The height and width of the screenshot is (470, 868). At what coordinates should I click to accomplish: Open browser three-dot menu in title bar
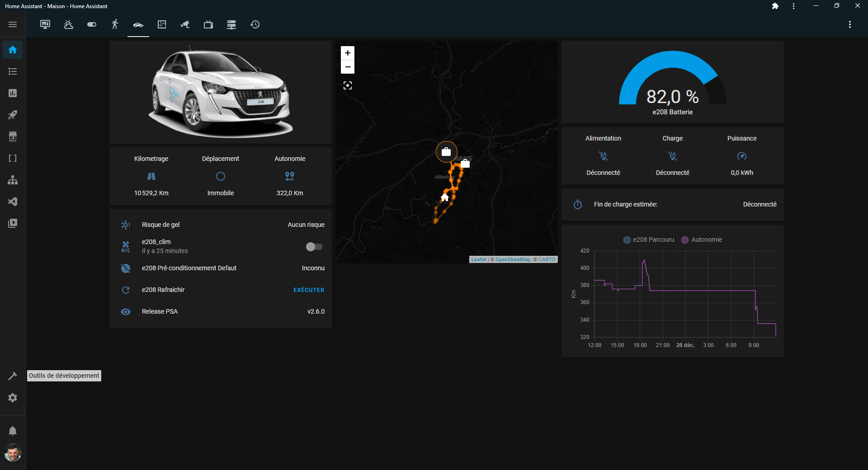[793, 6]
